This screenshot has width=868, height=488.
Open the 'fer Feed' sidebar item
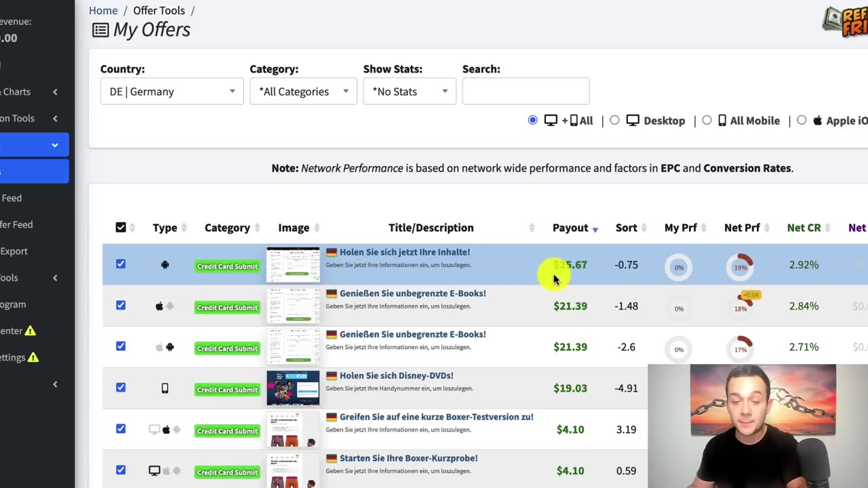(x=16, y=224)
